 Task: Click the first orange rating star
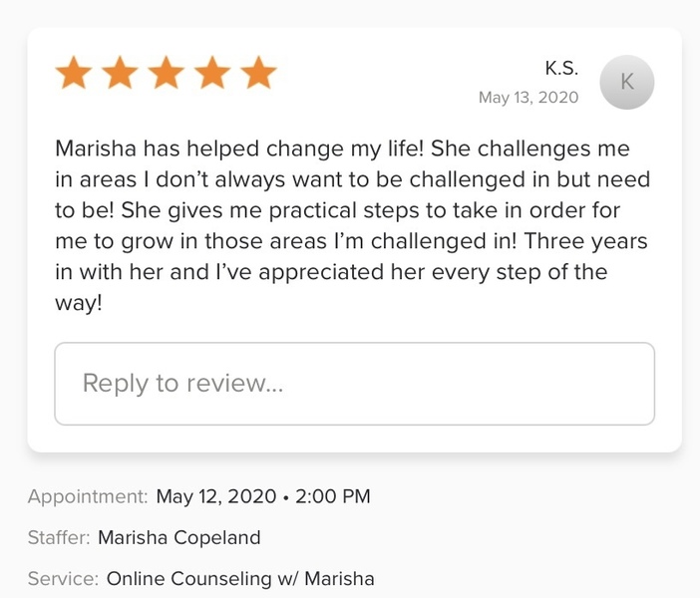tap(74, 73)
